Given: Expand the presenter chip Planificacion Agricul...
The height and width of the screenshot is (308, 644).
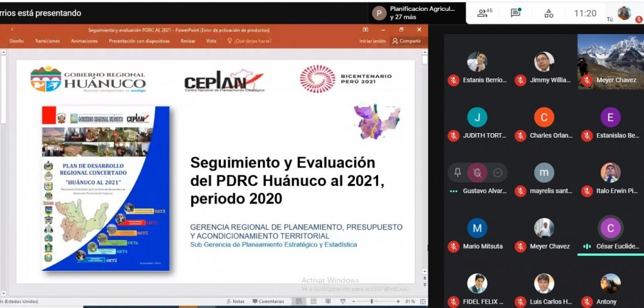Looking at the screenshot, I should pyautogui.click(x=416, y=13).
